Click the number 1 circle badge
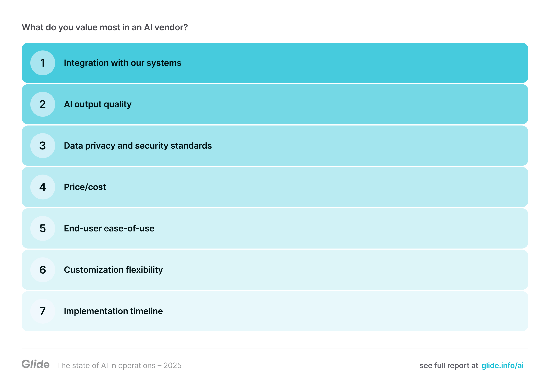550x392 pixels. 43,63
